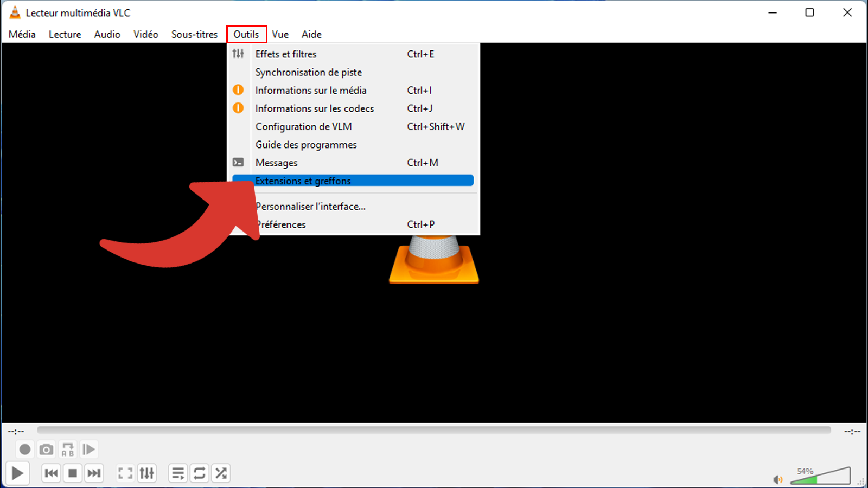Viewport: 868px width, 488px height.
Task: Show extended settings equalizer icon
Action: (147, 473)
